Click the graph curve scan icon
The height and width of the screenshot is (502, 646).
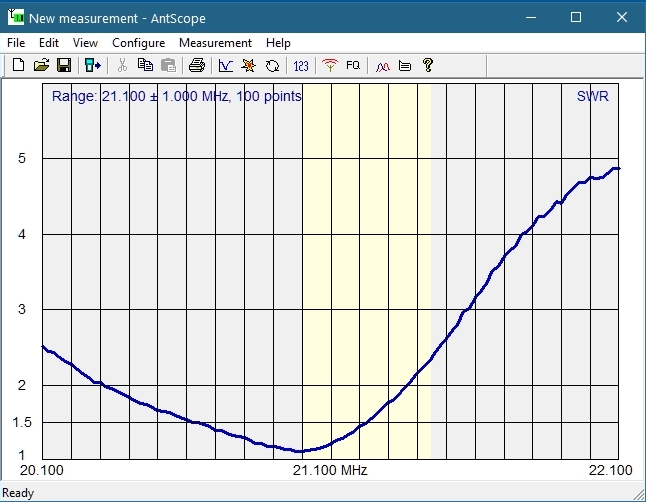coord(226,65)
